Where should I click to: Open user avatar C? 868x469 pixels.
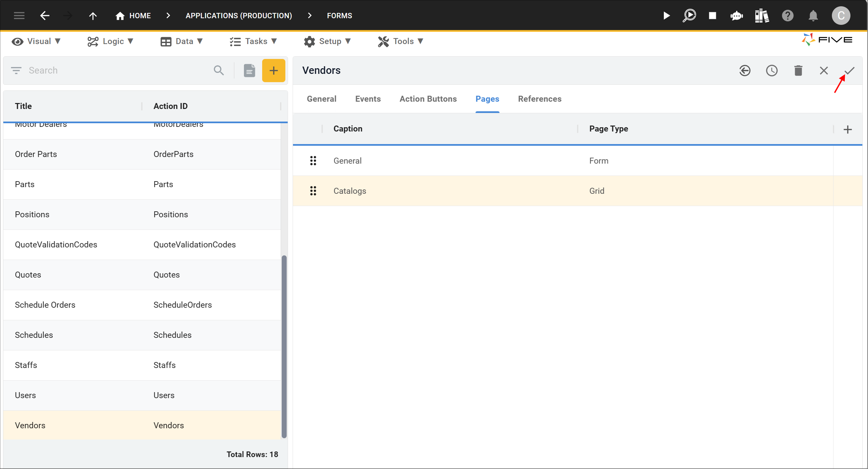coord(841,16)
